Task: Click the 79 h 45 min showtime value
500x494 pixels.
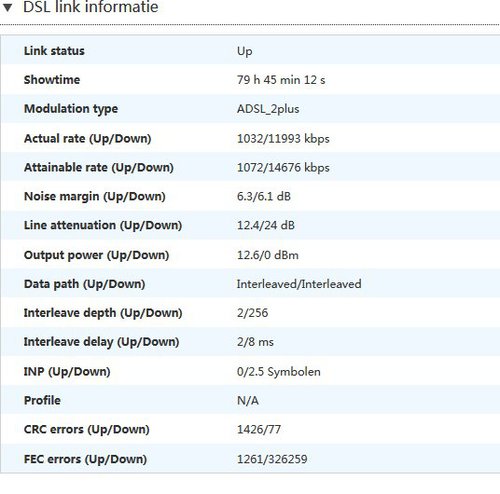Action: (x=281, y=80)
